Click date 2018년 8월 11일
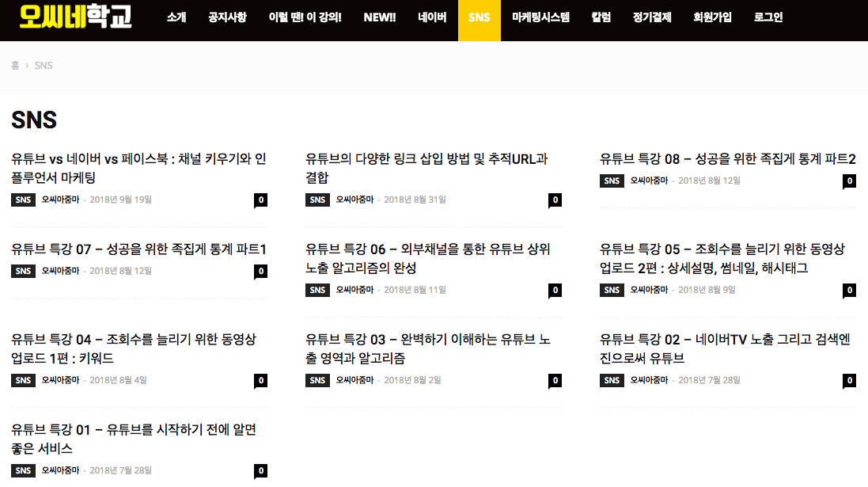 pos(415,290)
